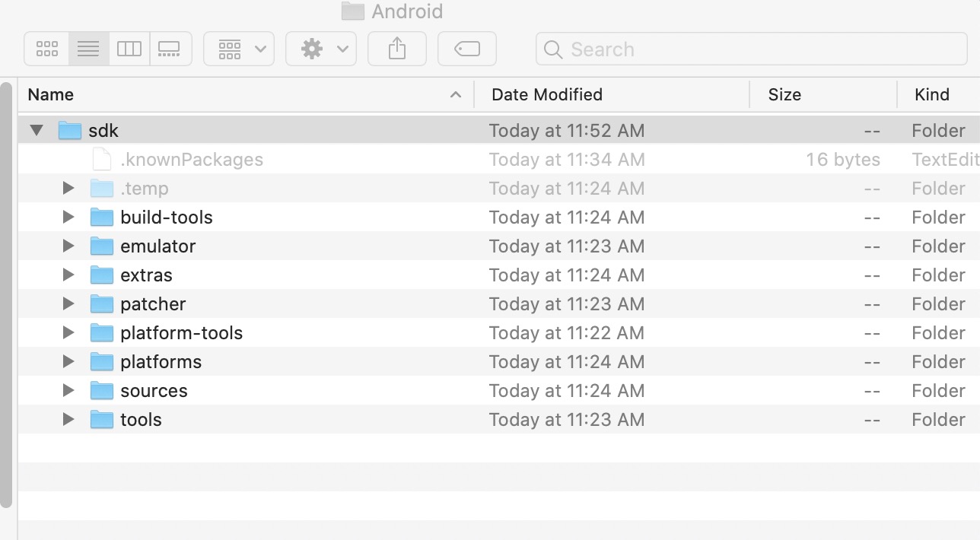Select the platform-tools folder name
The image size is (980, 540).
click(x=182, y=333)
